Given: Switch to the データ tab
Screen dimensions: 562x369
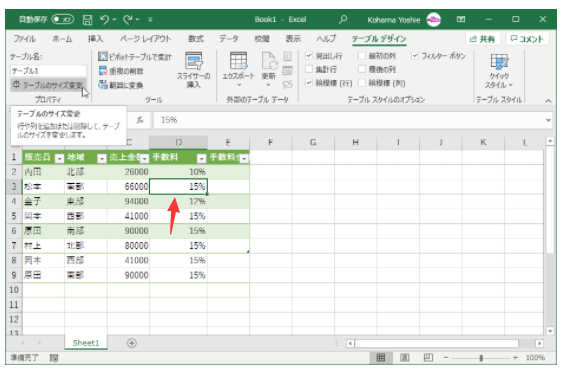Looking at the screenshot, I should click(x=229, y=39).
